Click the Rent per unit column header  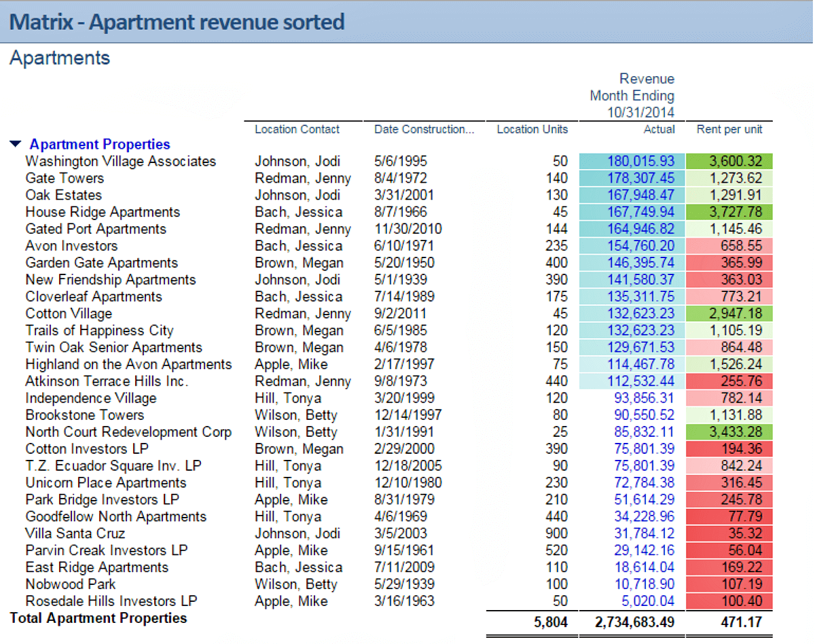pyautogui.click(x=729, y=129)
